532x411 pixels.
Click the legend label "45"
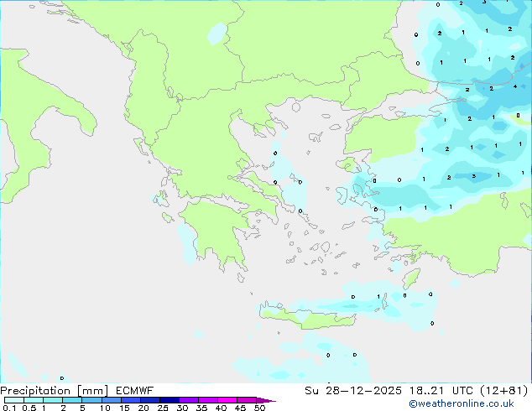[x=240, y=408]
